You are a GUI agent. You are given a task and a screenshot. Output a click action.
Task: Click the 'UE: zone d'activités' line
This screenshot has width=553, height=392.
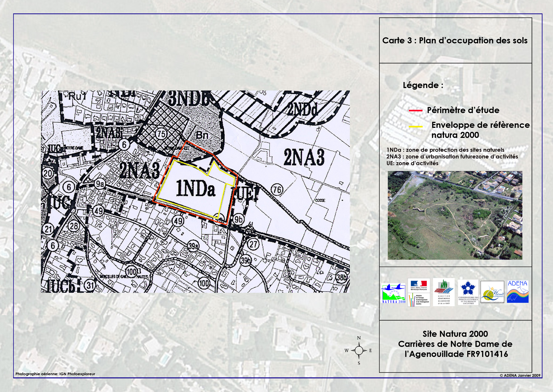[x=412, y=163]
